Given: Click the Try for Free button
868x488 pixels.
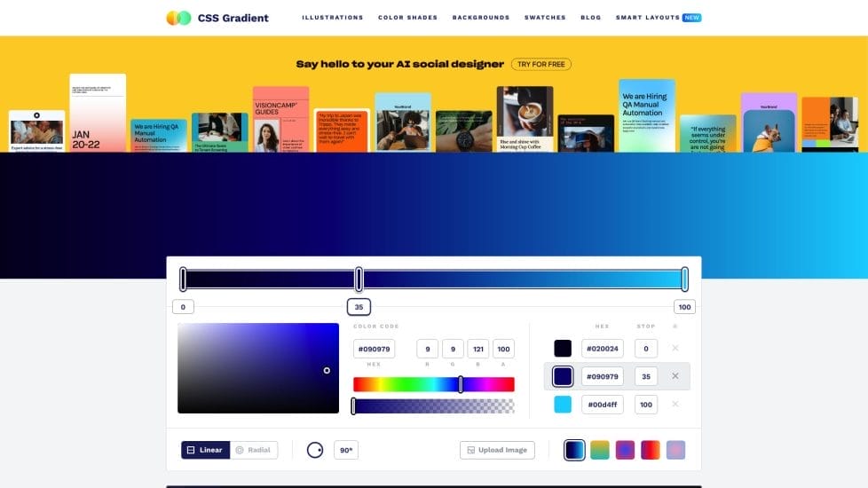Looking at the screenshot, I should click(x=541, y=65).
